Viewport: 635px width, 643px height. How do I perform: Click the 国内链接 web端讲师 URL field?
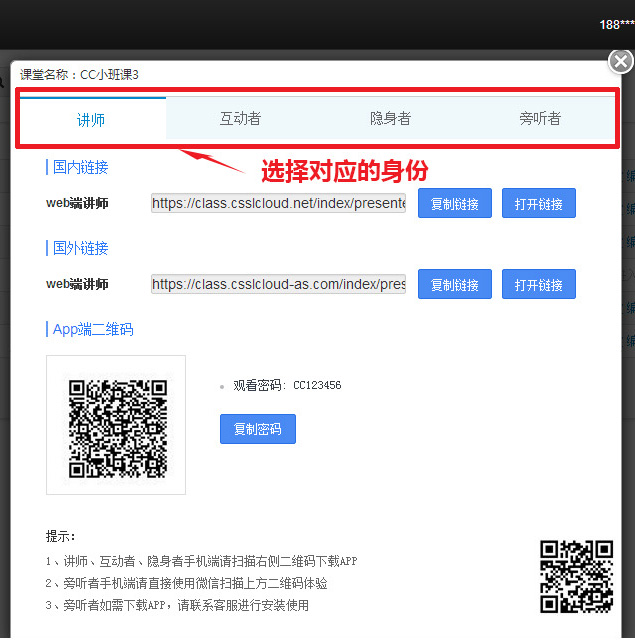(278, 204)
